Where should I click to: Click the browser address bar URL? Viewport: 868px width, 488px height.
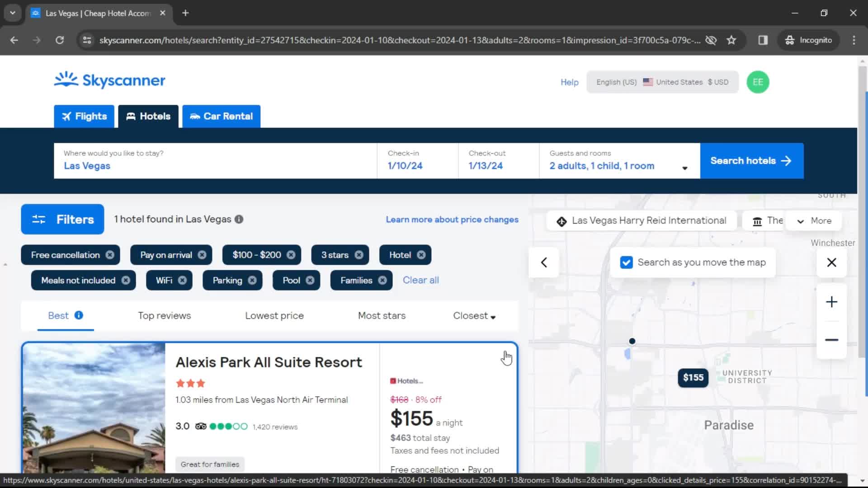400,40
